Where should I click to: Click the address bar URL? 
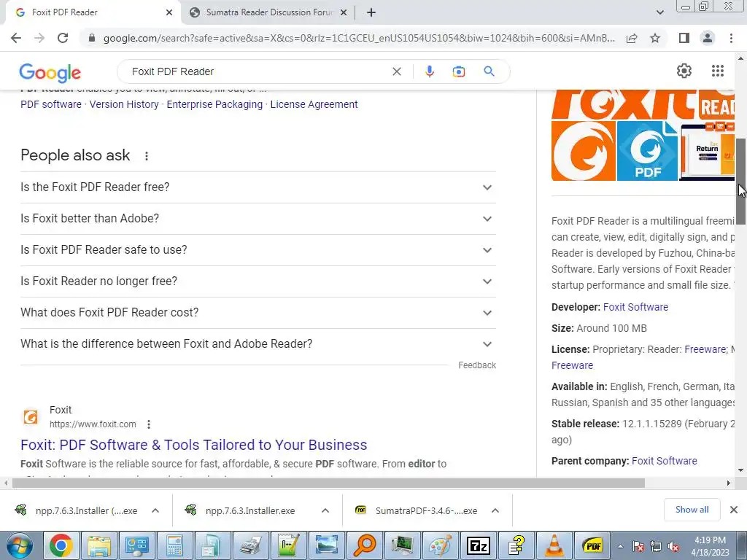point(359,38)
